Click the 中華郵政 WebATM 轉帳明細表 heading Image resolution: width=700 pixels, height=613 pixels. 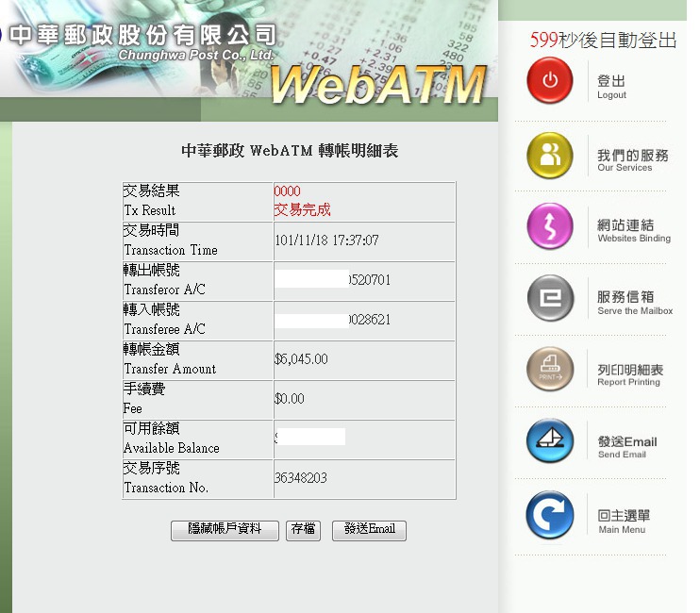point(290,150)
